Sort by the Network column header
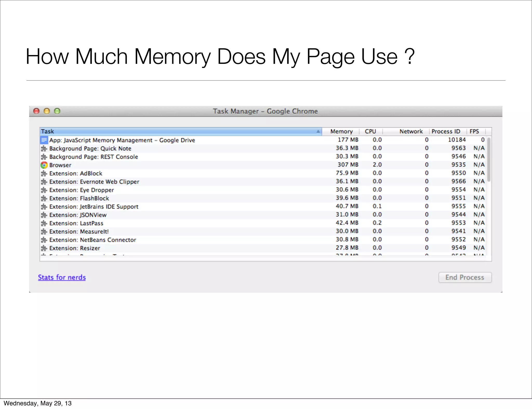The image size is (532, 409). tap(406, 132)
